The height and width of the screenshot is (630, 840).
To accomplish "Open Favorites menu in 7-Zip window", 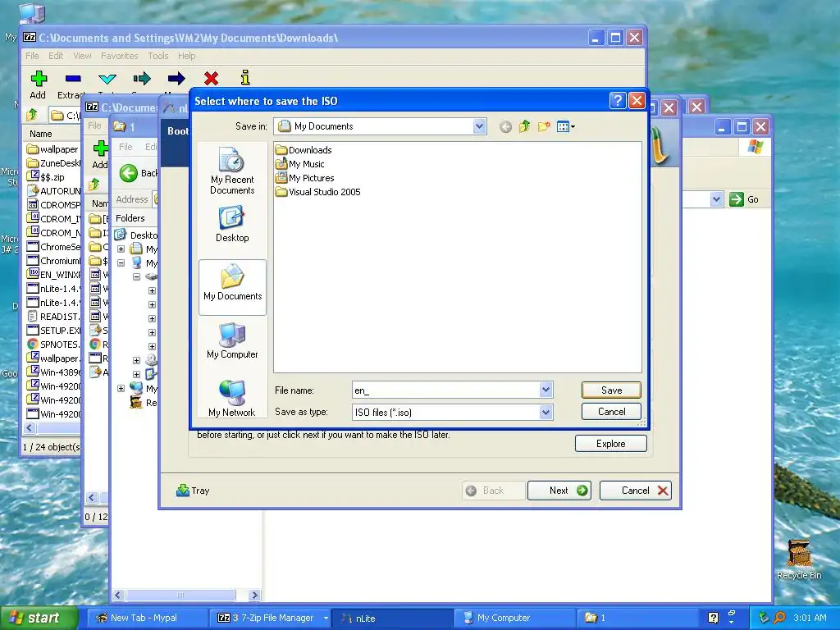I will pyautogui.click(x=120, y=56).
